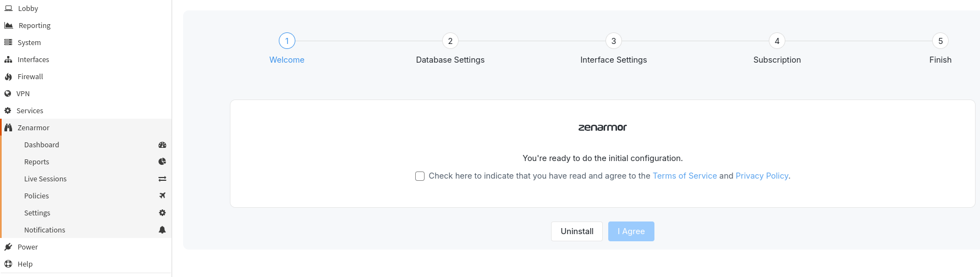Expand the Interfaces sidebar section
The height and width of the screenshot is (277, 980).
click(x=33, y=60)
